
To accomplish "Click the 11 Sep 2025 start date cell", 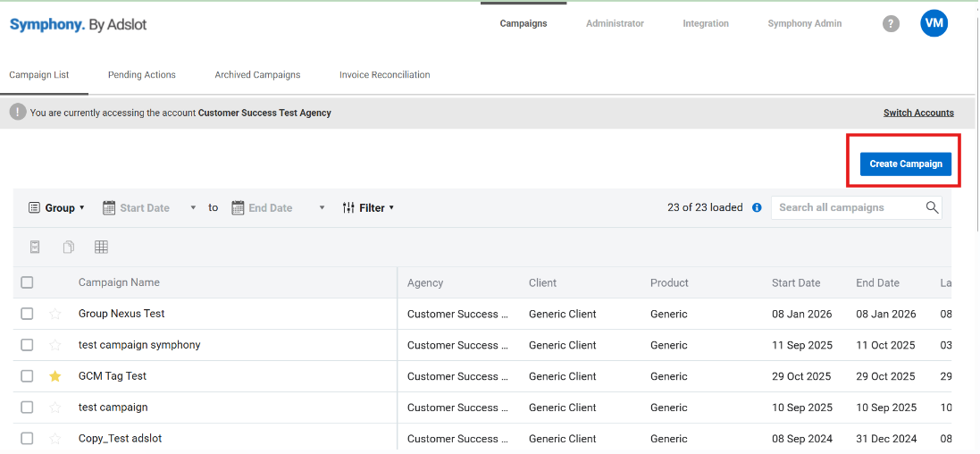I will click(x=802, y=345).
